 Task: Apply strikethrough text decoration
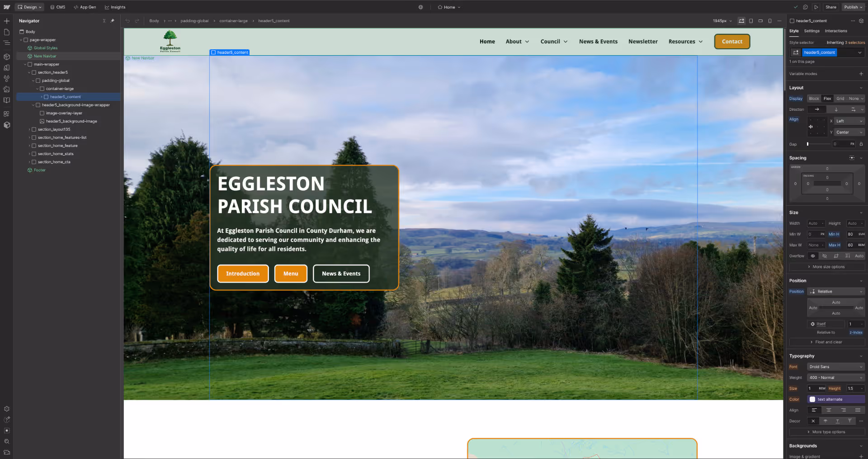pyautogui.click(x=825, y=421)
